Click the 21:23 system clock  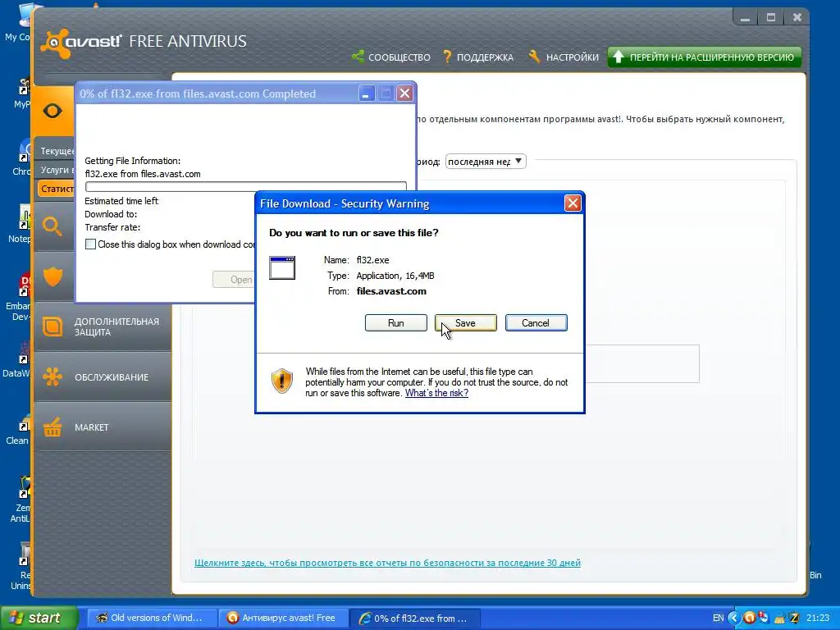[x=818, y=619]
